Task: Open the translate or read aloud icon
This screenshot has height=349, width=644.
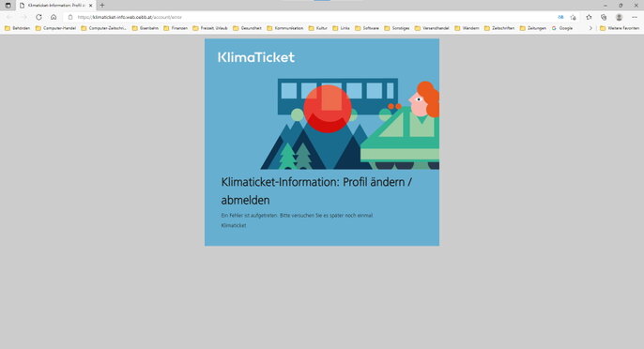Action: coord(560,17)
